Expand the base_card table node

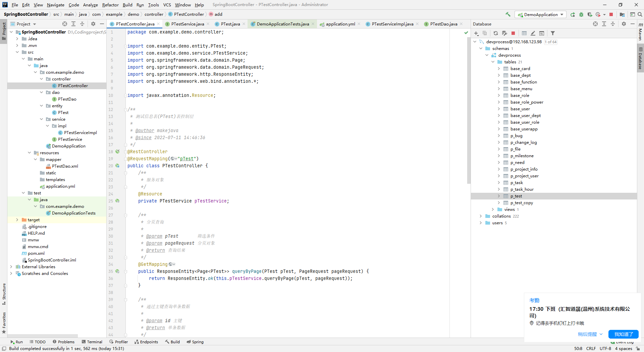(x=499, y=68)
